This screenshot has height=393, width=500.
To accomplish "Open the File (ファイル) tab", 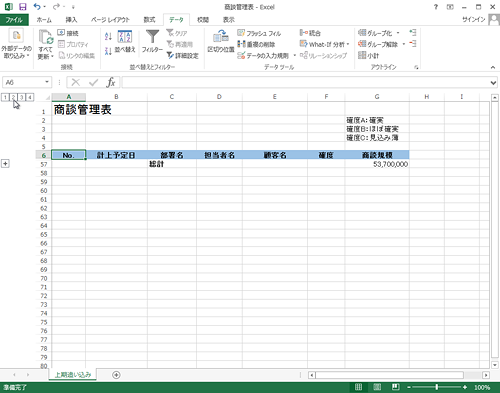I will (x=14, y=20).
